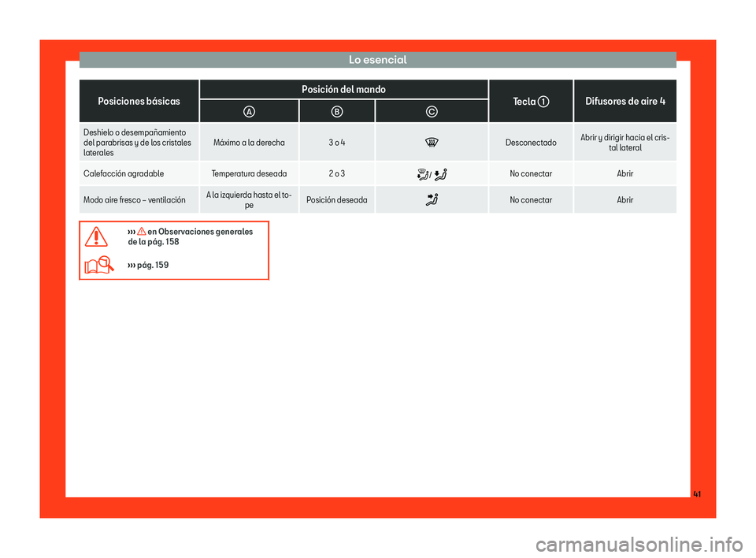Select the Posiciones básicas column header
Screen dimensions: 756x558
(139, 102)
